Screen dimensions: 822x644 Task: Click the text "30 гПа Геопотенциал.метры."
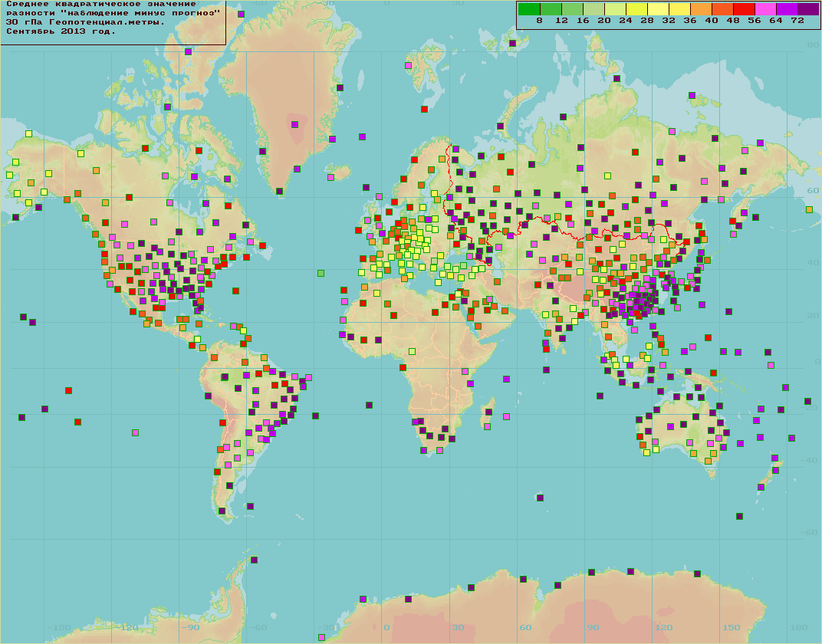85,22
